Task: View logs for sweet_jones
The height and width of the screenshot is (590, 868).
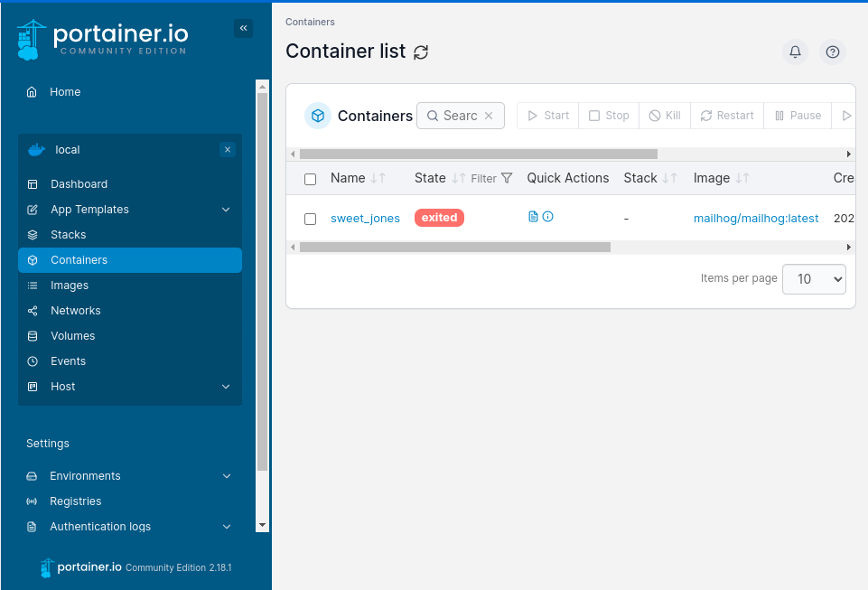Action: 533,217
